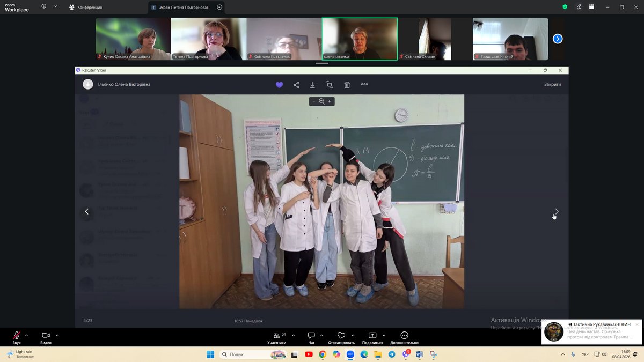Show the next photo with right arrow

pyautogui.click(x=557, y=211)
